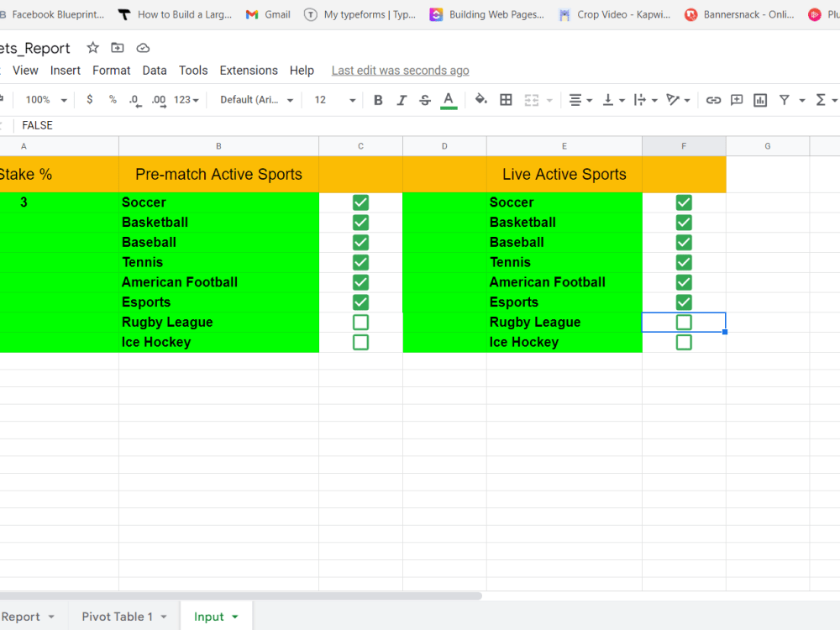Open the Help menu

click(302, 71)
